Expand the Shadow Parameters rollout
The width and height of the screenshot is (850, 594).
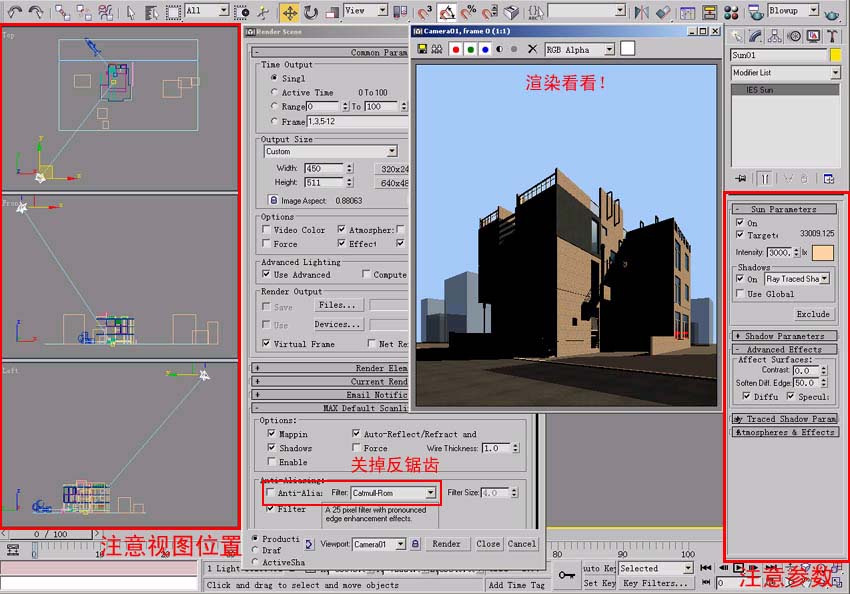coord(785,336)
